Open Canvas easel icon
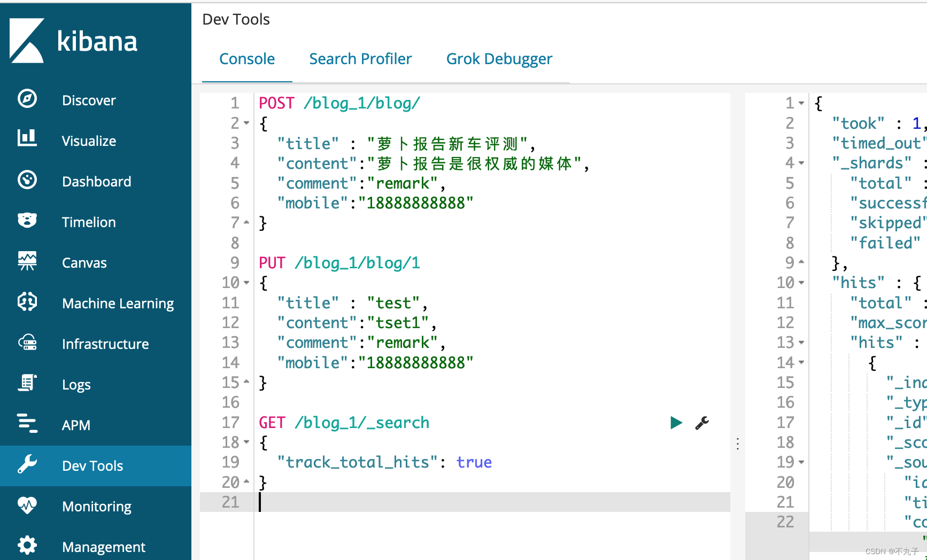The height and width of the screenshot is (560, 927). pyautogui.click(x=27, y=261)
